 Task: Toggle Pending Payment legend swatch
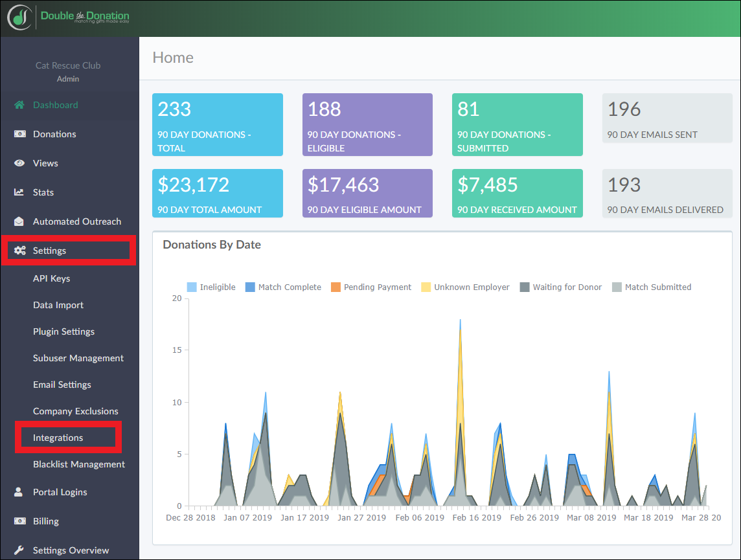(336, 287)
